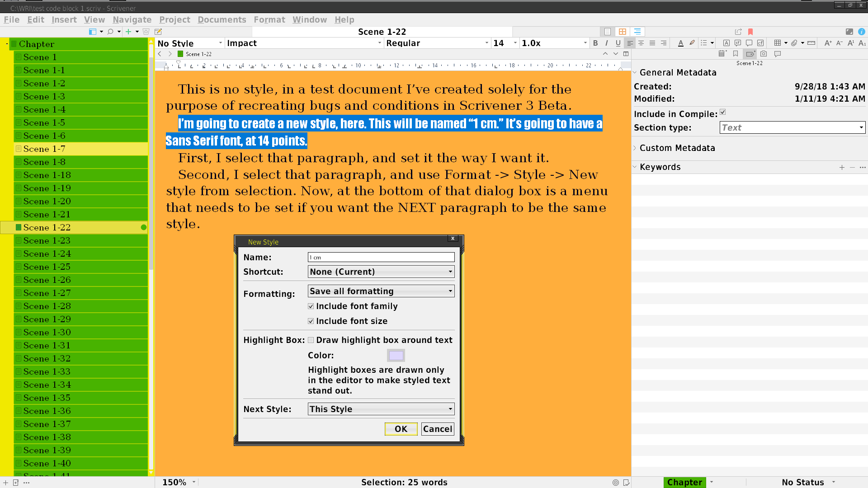868x488 pixels.
Task: Open the Impact font family dropdown
Action: click(304, 43)
